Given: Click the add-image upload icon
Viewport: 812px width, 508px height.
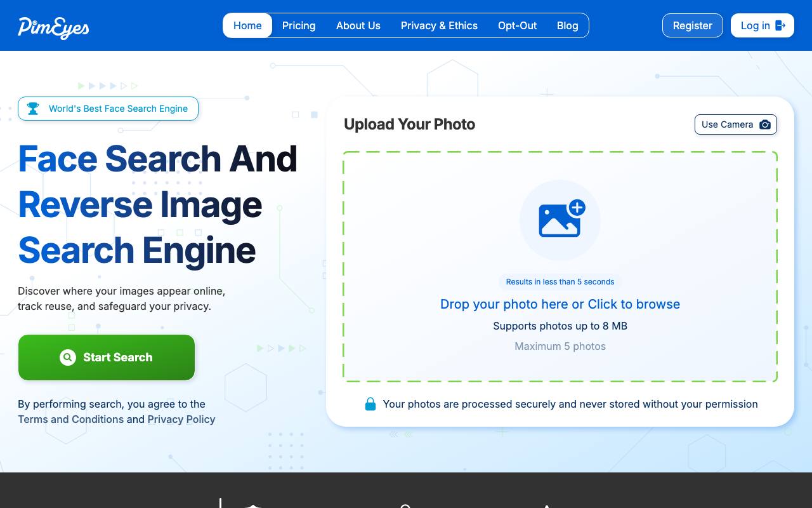Looking at the screenshot, I should (561, 219).
